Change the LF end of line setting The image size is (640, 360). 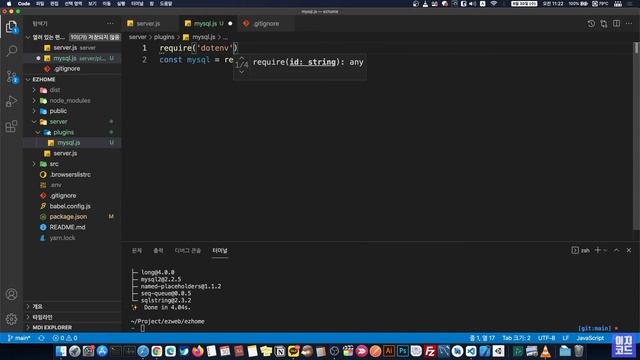tap(565, 338)
